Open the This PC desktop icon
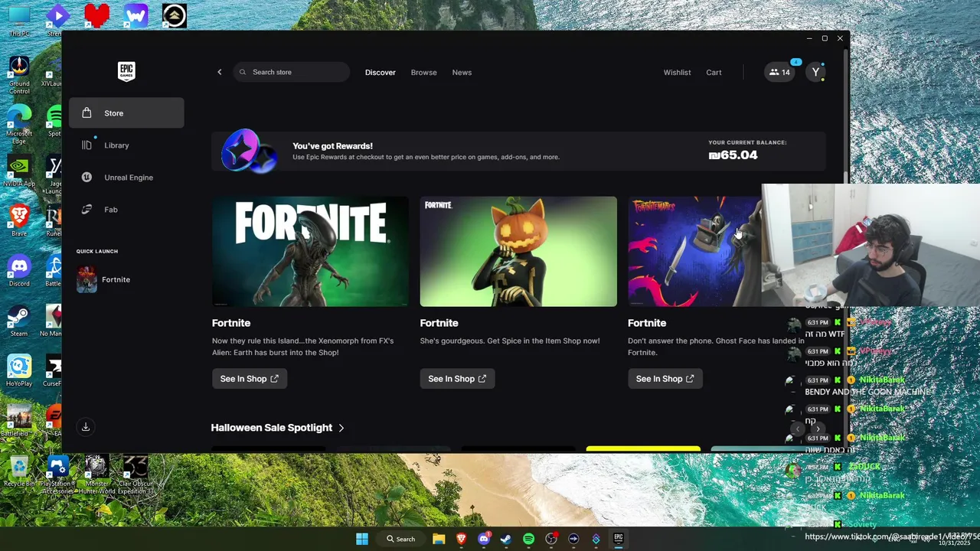This screenshot has width=980, height=551. 19,21
